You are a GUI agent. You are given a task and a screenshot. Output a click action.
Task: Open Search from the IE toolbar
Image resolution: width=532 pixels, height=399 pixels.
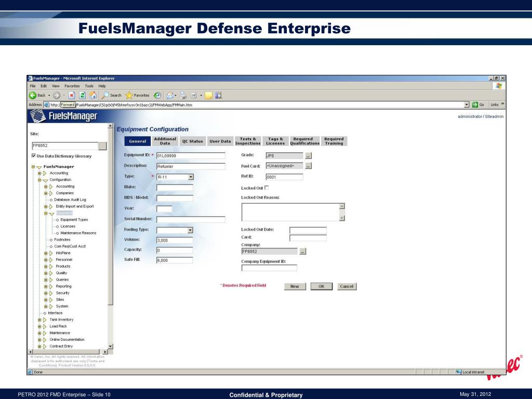pyautogui.click(x=112, y=96)
